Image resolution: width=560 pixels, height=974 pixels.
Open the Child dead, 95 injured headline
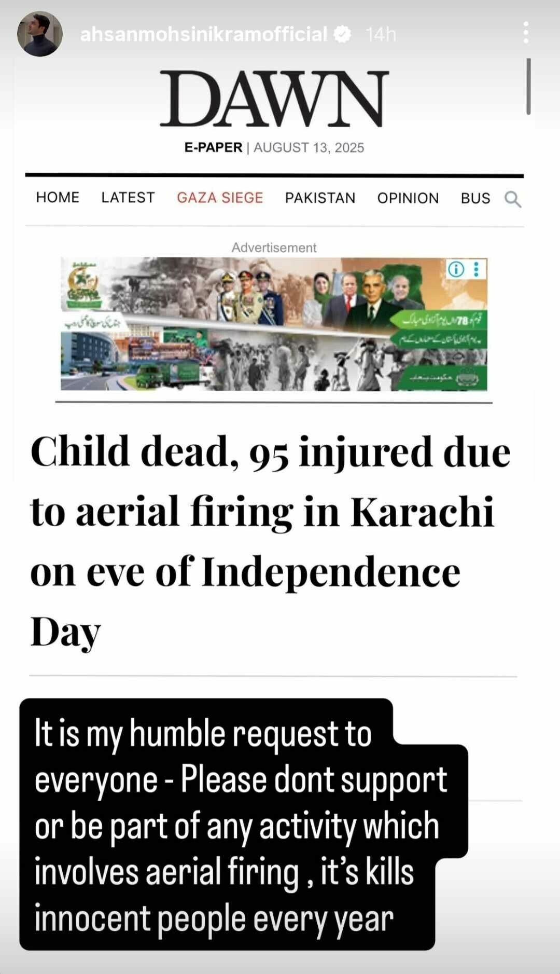(x=271, y=541)
